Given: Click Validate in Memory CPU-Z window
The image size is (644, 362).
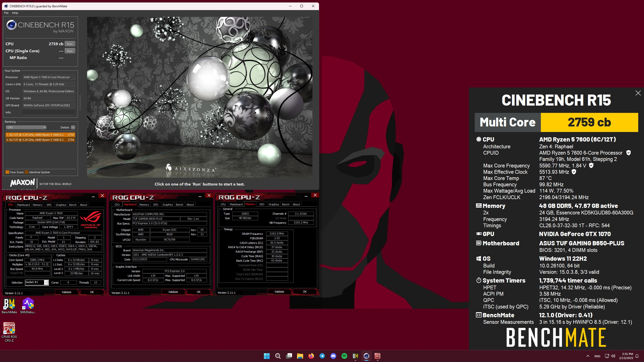Looking at the screenshot, I should [279, 292].
